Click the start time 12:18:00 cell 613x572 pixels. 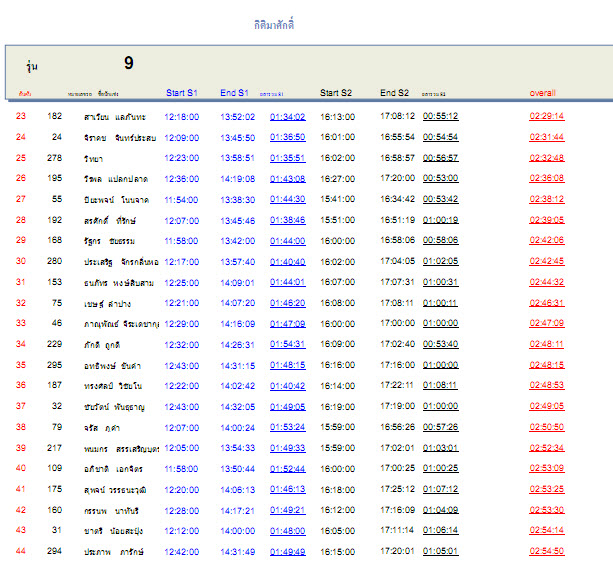181,116
